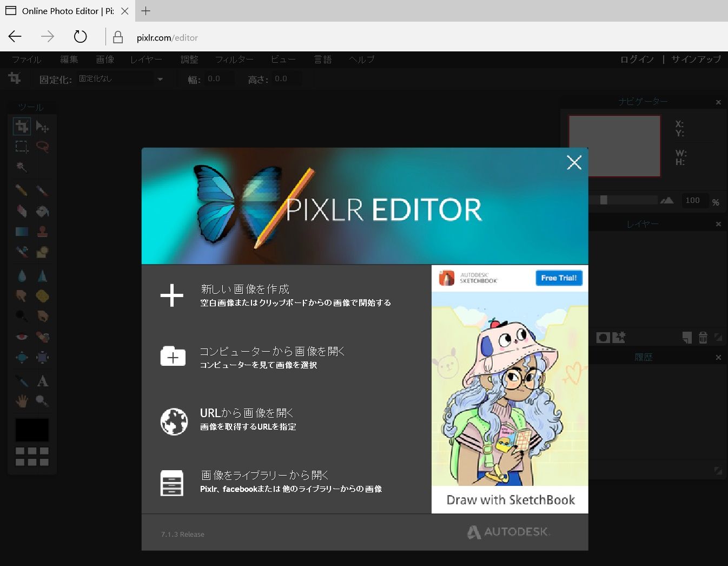
Task: Open the ビュー menu
Action: click(283, 60)
